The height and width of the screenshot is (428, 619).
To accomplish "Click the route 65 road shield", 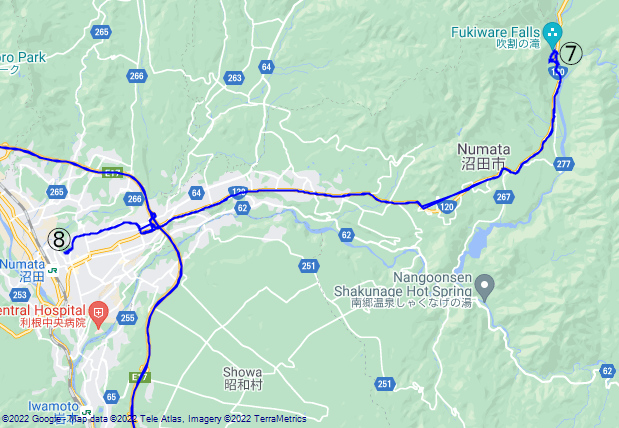I will click(111, 397).
